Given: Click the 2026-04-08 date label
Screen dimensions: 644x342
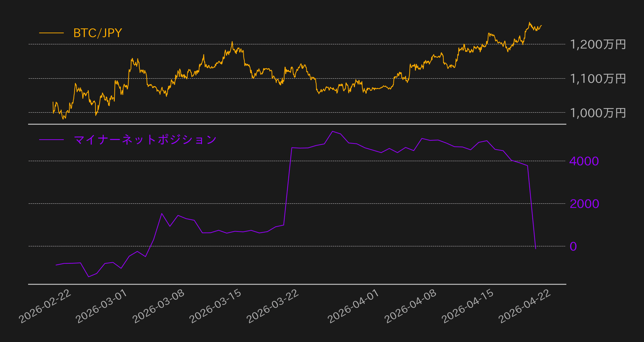Looking at the screenshot, I should click(x=411, y=306).
